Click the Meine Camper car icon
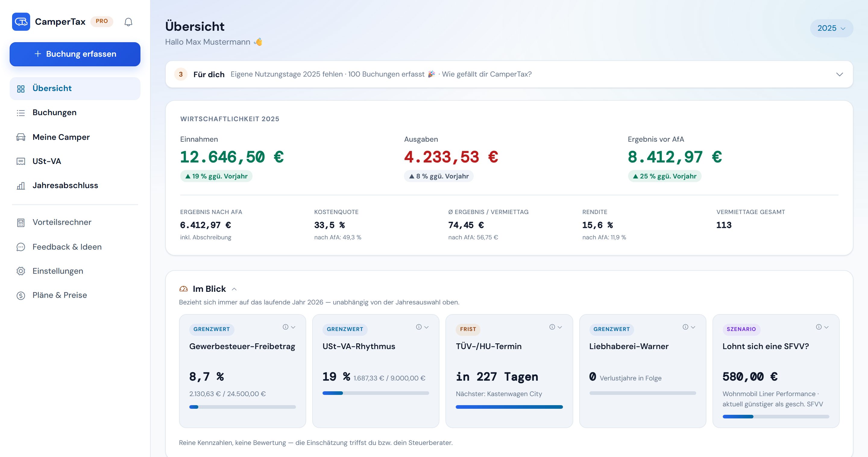Screen dimensions: 868x457 (x=21, y=137)
